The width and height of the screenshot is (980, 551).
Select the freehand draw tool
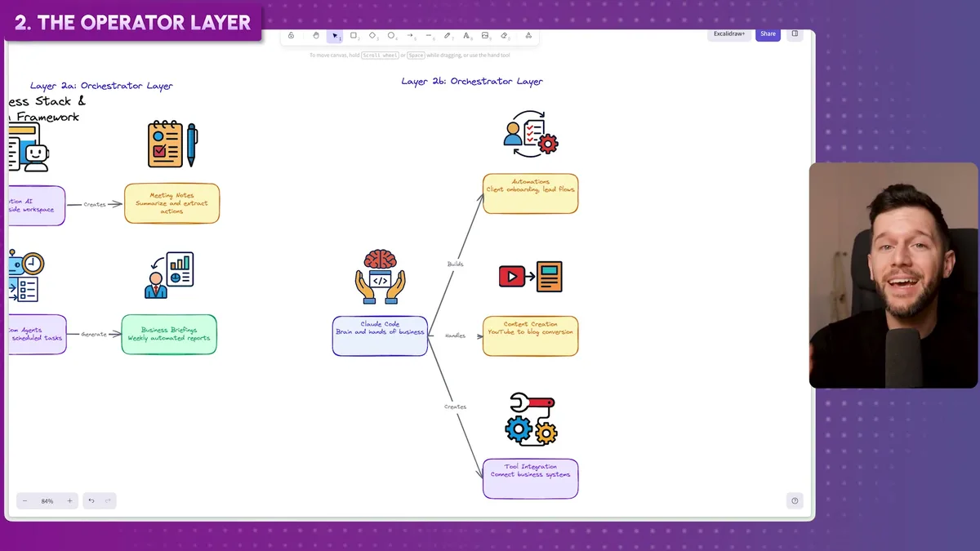pos(448,35)
